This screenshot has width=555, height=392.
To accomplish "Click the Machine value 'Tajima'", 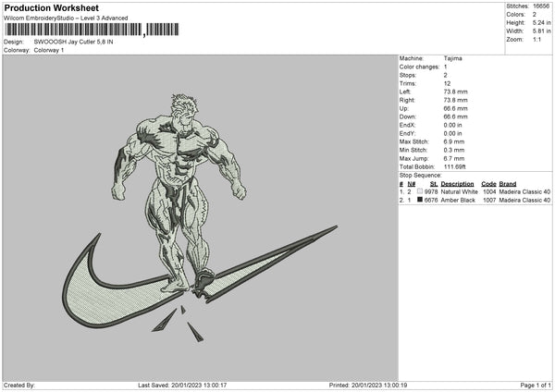I will point(452,58).
